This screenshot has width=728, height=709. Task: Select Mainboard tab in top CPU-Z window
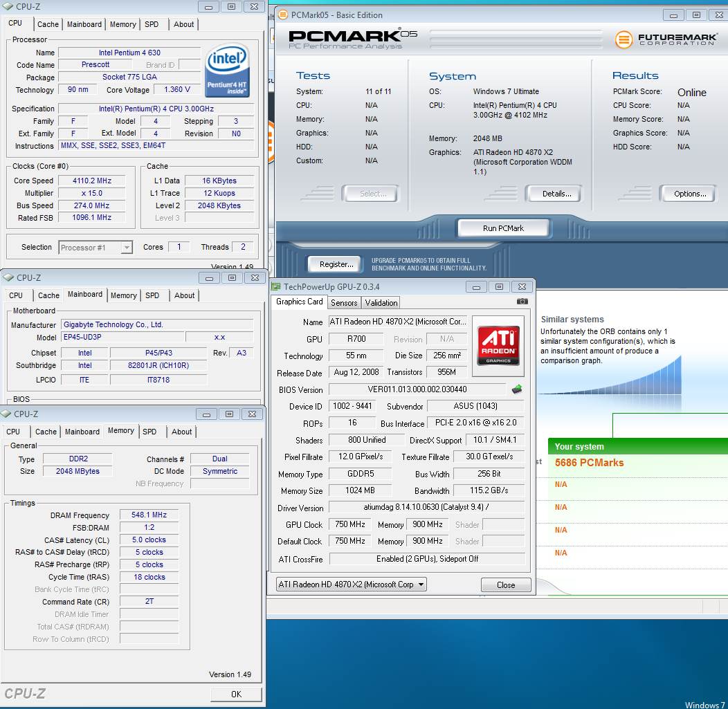pos(84,24)
